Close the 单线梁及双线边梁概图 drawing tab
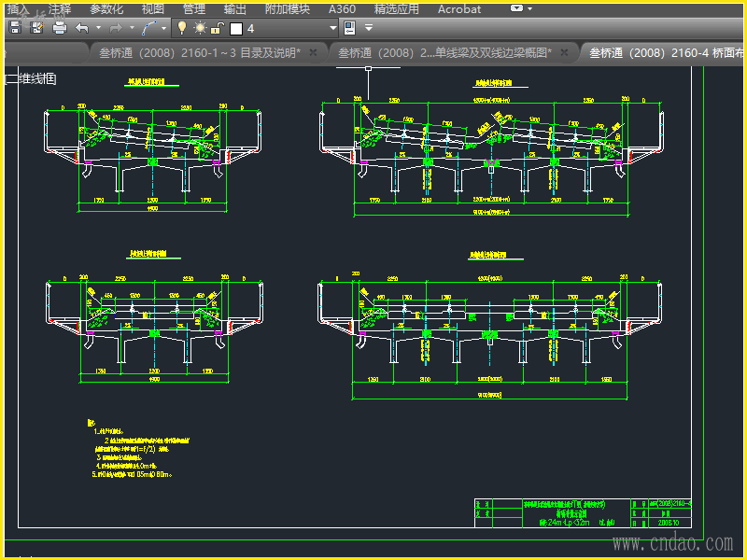The width and height of the screenshot is (747, 560). click(x=566, y=53)
